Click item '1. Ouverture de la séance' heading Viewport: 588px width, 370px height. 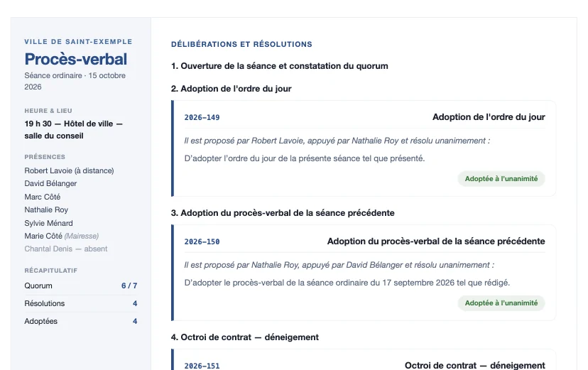279,66
